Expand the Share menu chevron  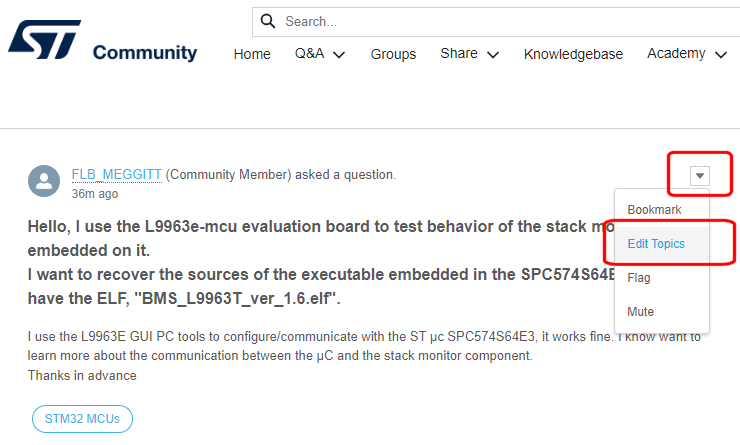point(493,55)
